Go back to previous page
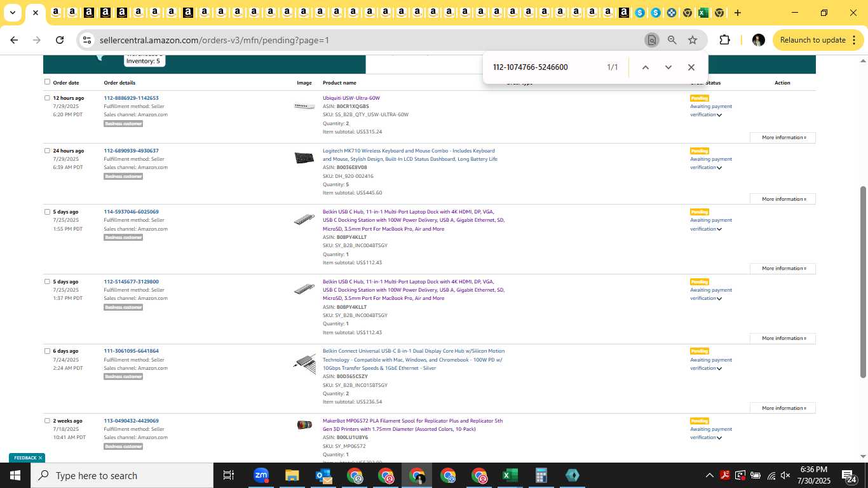Screen dimensions: 868x488 point(14,40)
